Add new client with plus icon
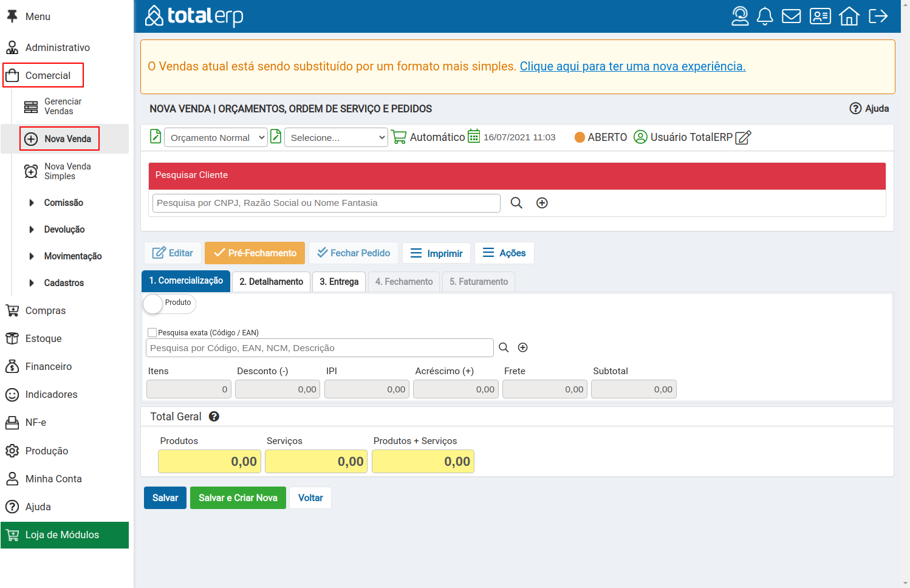The height and width of the screenshot is (588, 910). click(x=542, y=203)
